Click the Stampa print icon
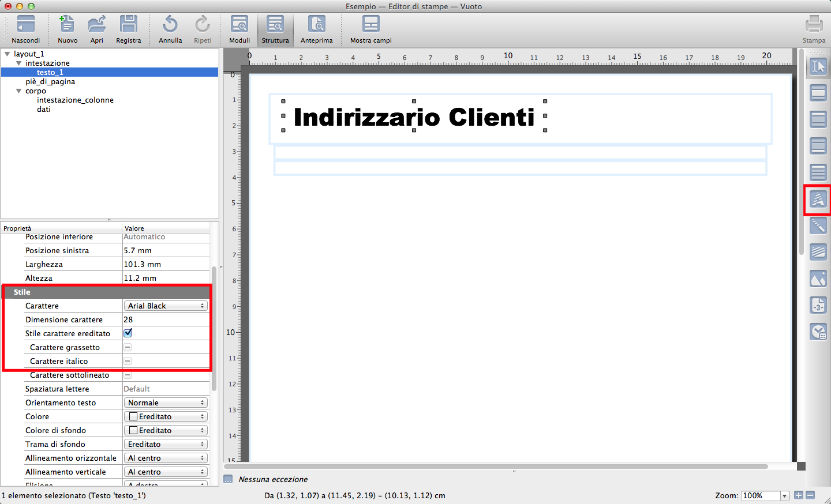The height and width of the screenshot is (504, 831). (x=814, y=25)
